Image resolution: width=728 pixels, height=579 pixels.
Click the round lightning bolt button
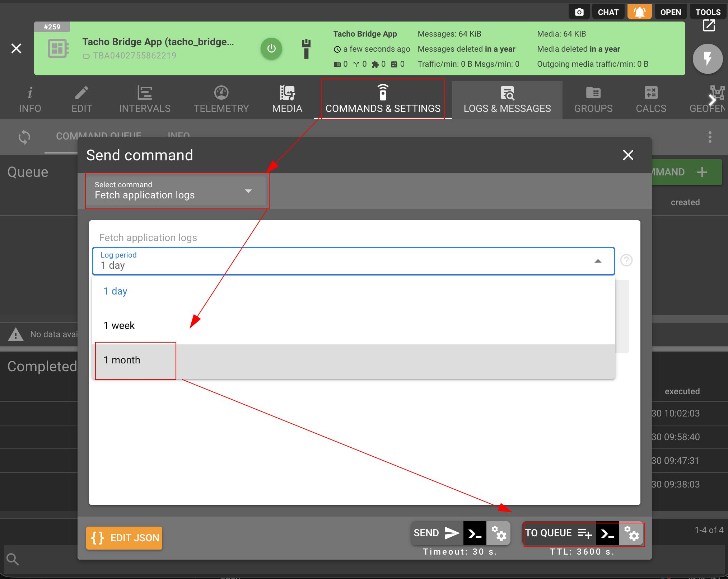click(708, 59)
